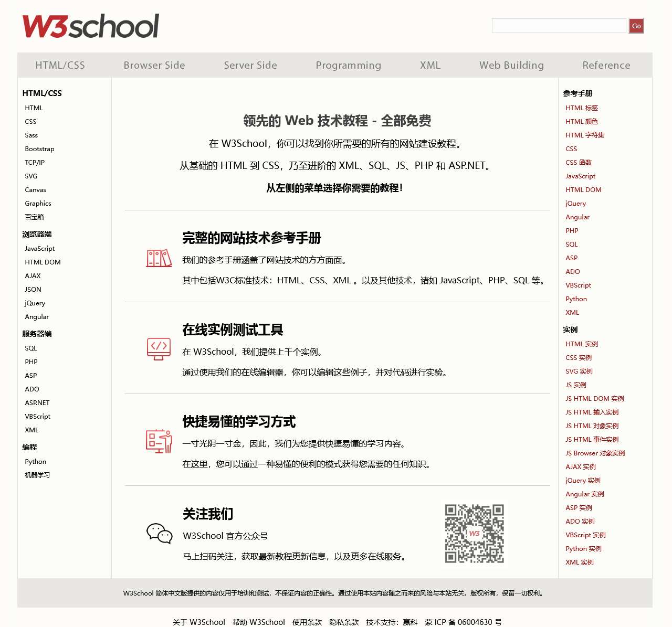Expand the 服务器端 sidebar section
The height and width of the screenshot is (627, 672).
37,333
